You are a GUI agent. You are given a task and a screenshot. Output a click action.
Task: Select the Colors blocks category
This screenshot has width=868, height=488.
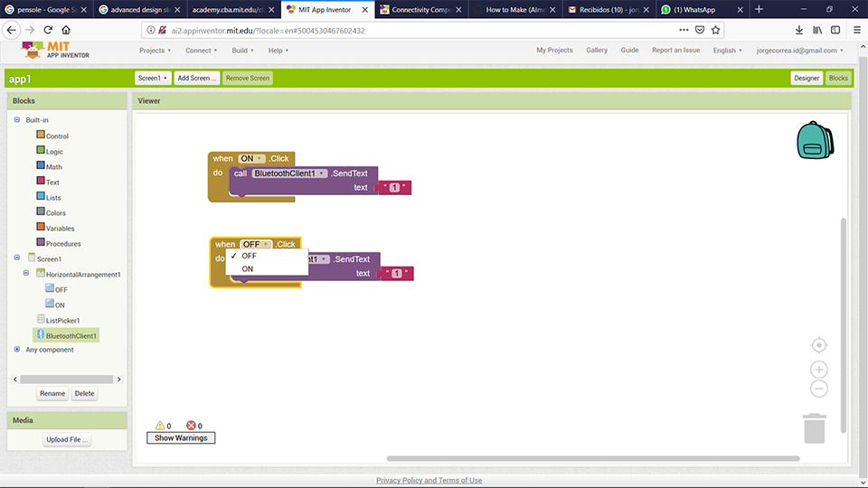click(51, 212)
